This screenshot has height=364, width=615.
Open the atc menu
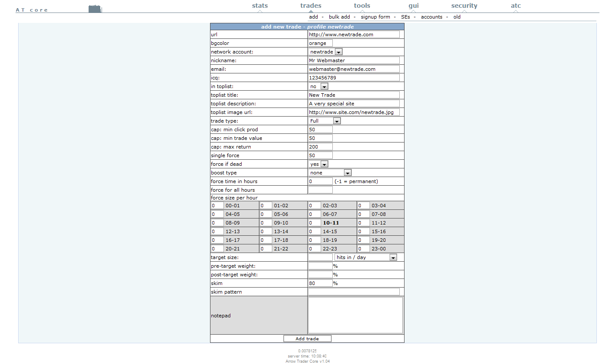click(516, 6)
